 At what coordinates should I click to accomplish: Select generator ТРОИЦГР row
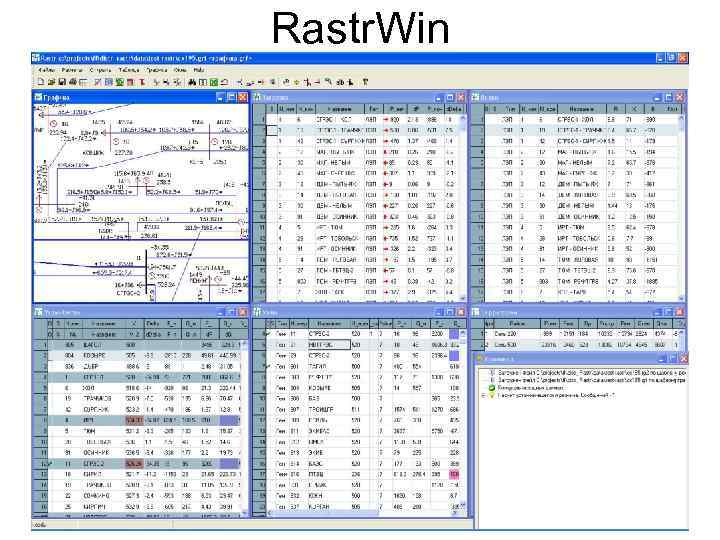pos(357,410)
